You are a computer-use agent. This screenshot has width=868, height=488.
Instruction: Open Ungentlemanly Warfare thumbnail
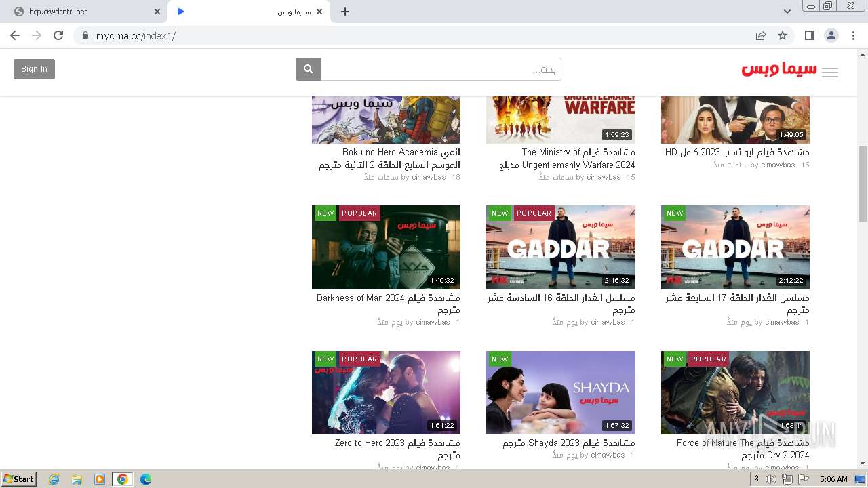pyautogui.click(x=561, y=120)
